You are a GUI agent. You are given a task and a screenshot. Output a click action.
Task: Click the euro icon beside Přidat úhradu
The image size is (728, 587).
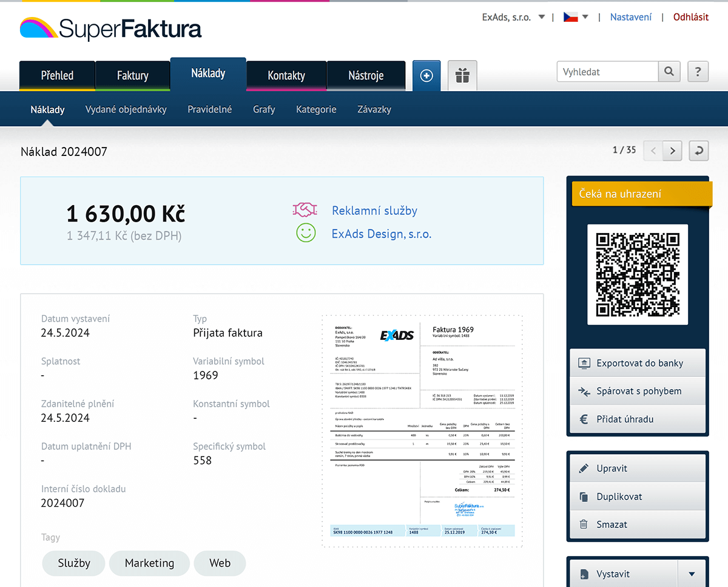(x=584, y=419)
